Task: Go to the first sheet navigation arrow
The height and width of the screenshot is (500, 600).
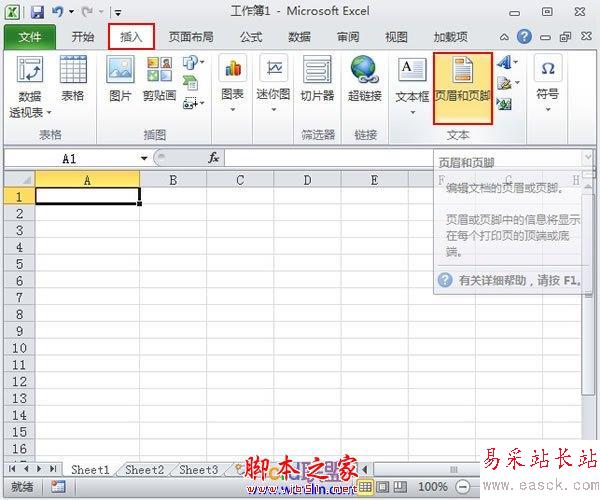Action: point(12,469)
